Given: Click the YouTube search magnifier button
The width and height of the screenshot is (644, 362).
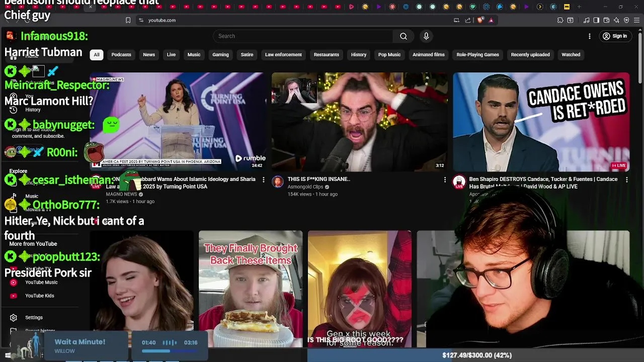Looking at the screenshot, I should [404, 36].
